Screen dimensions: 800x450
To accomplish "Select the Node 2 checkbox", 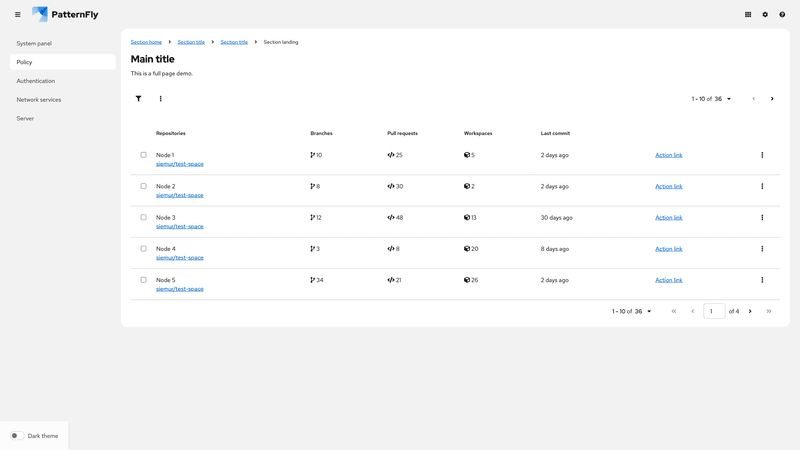I will [x=143, y=186].
